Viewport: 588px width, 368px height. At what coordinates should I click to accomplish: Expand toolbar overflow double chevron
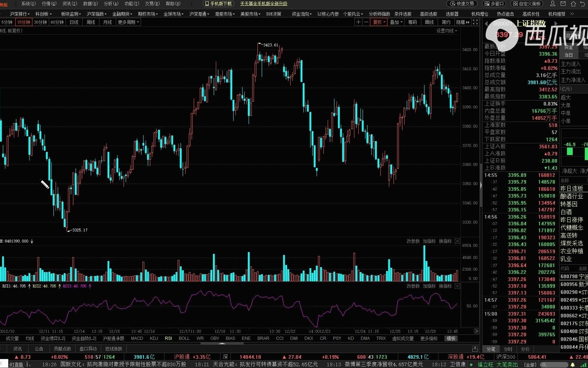[x=572, y=14]
